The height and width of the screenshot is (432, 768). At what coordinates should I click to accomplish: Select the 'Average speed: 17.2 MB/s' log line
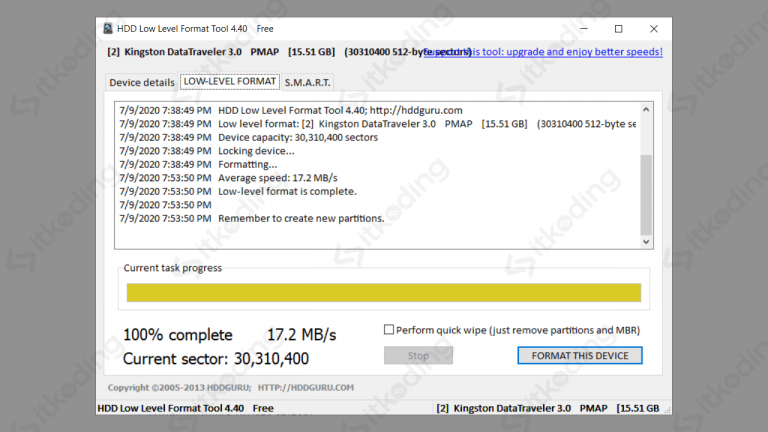(x=277, y=177)
